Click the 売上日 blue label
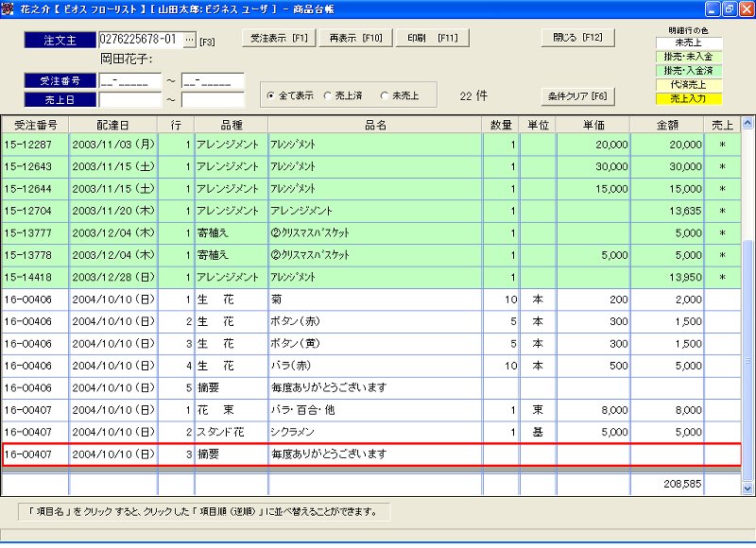This screenshot has width=756, height=548. (x=60, y=100)
